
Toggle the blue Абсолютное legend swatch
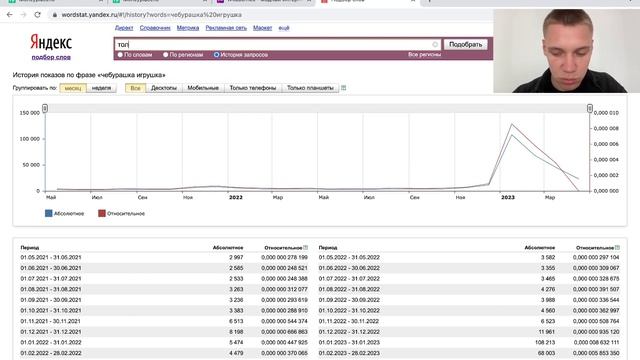(49, 213)
